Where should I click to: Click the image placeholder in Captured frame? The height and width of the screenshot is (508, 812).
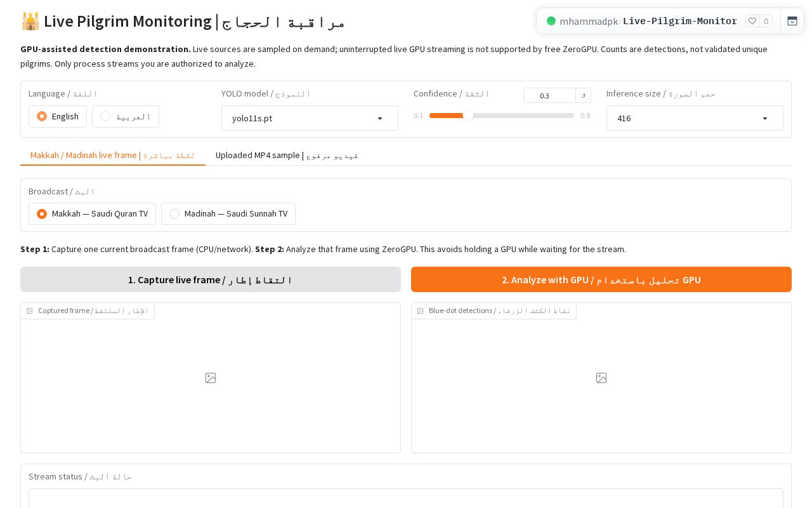pyautogui.click(x=211, y=378)
